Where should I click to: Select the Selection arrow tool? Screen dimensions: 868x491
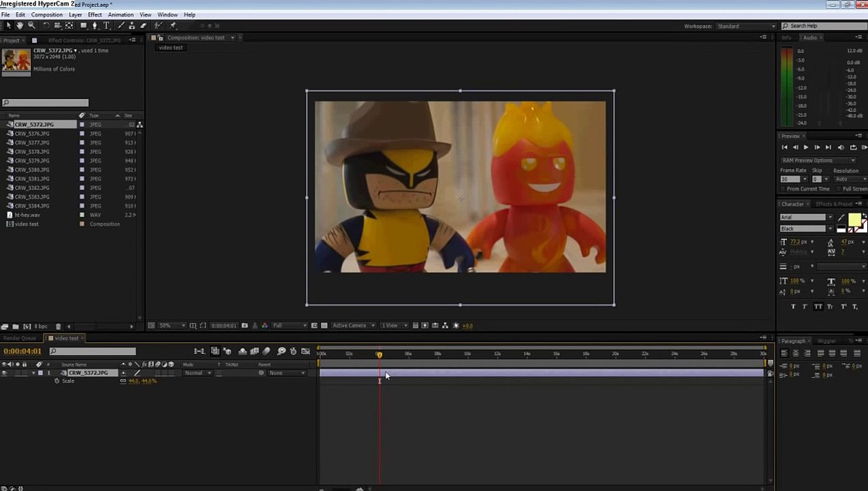click(9, 26)
